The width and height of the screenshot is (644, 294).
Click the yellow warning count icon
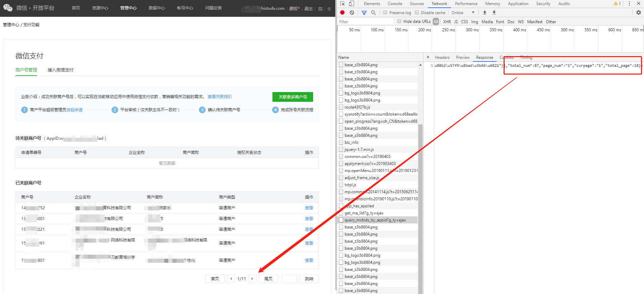pyautogui.click(x=617, y=4)
